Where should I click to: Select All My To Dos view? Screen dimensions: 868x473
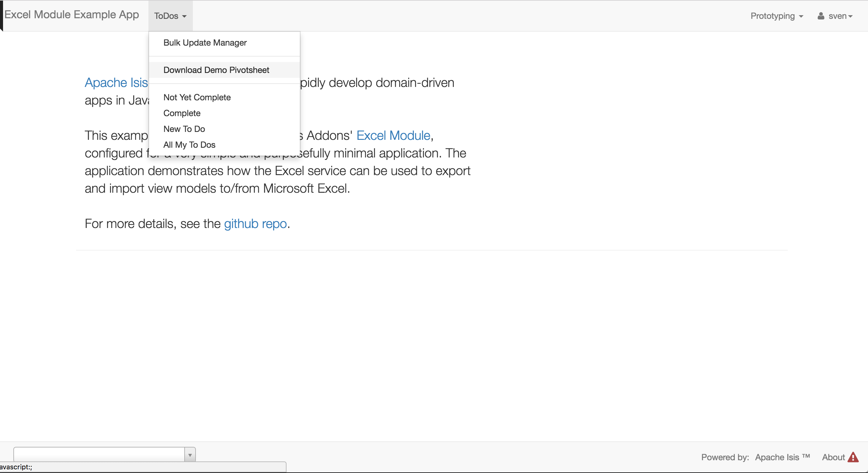(x=189, y=144)
